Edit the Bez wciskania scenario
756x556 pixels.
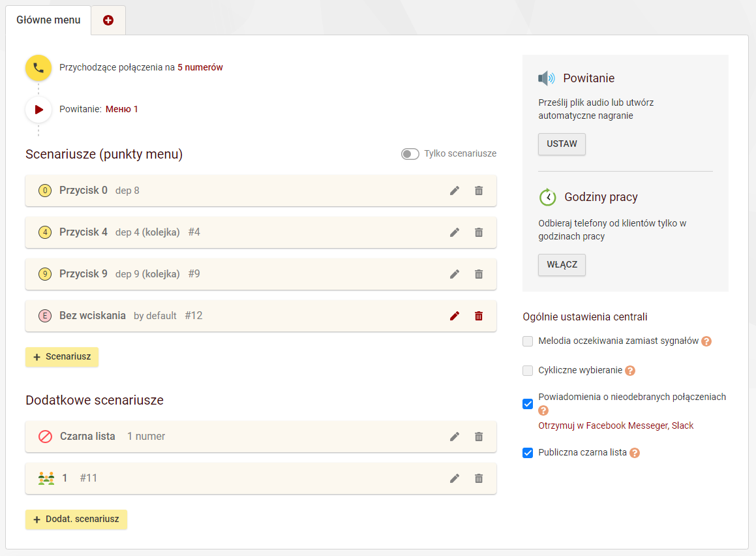[x=455, y=316]
